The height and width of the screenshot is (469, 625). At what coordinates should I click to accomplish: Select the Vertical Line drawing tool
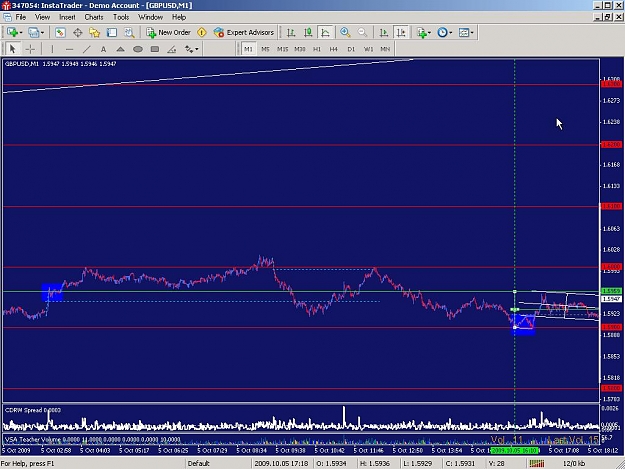[52, 49]
